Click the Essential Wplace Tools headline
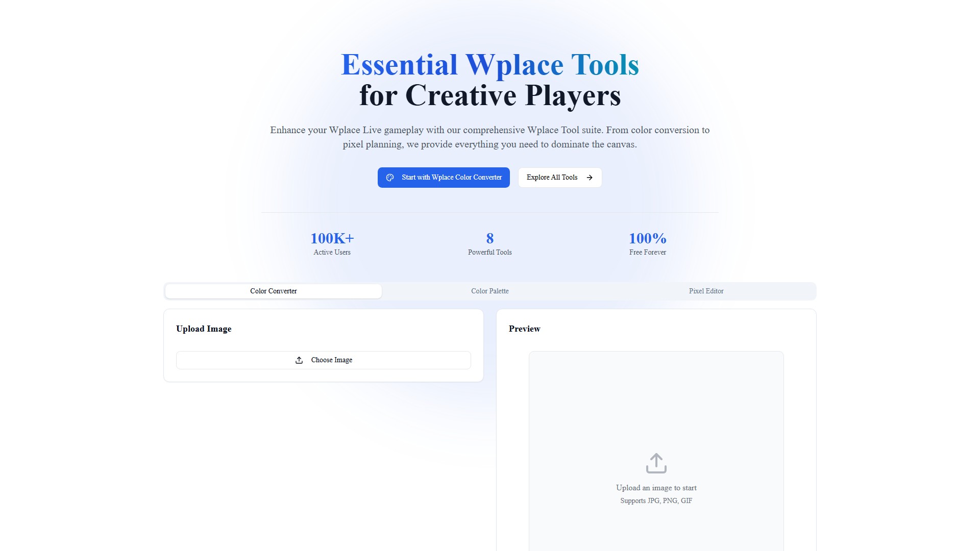This screenshot has width=980, height=551. pyautogui.click(x=489, y=65)
